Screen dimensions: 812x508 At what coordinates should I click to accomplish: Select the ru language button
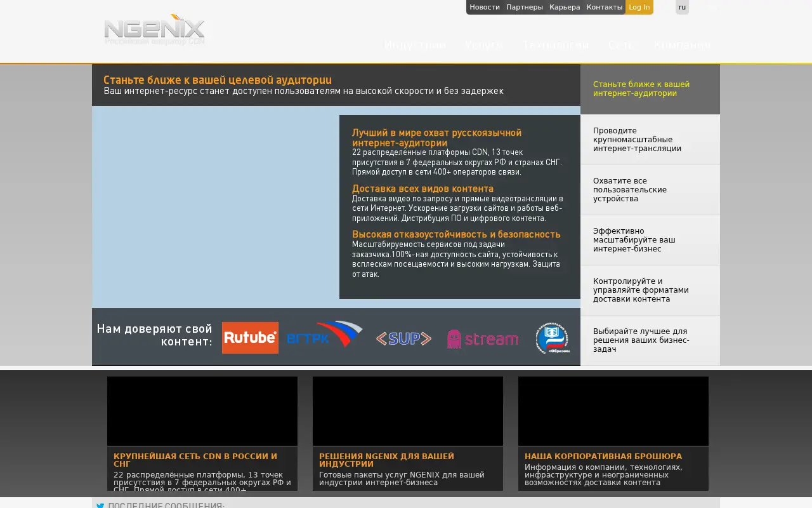682,7
